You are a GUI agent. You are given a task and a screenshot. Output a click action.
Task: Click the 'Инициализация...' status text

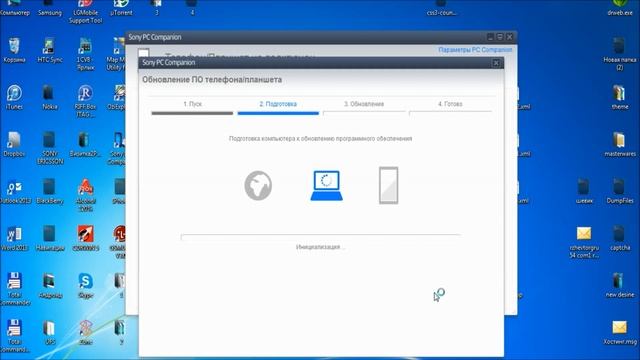point(320,247)
